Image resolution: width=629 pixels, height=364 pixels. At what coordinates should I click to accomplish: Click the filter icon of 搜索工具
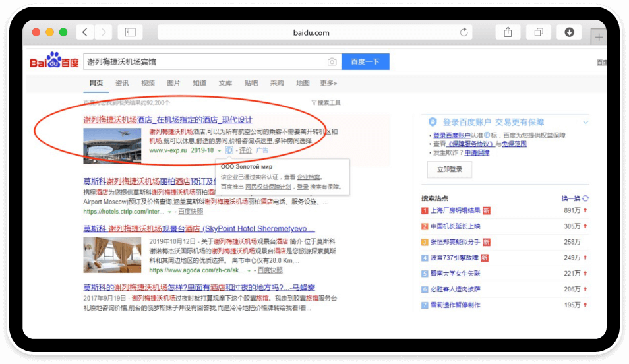314,103
